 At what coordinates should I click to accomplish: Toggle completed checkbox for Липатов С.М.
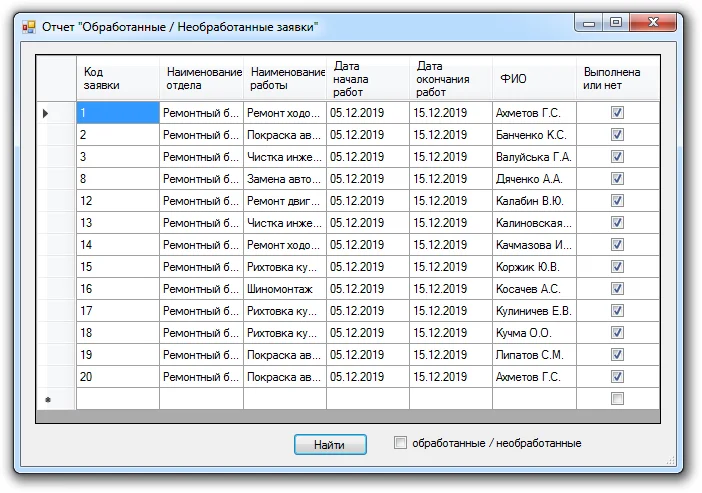point(617,355)
